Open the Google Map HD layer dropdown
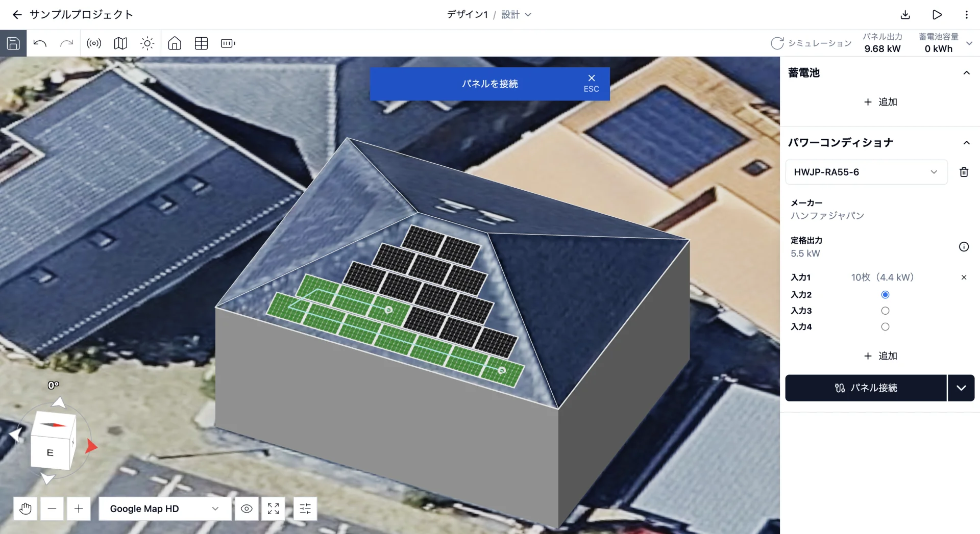980x534 pixels. pos(165,508)
